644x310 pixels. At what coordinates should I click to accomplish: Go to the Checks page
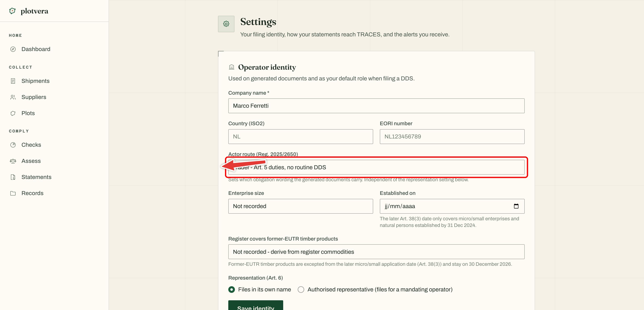[x=31, y=145]
